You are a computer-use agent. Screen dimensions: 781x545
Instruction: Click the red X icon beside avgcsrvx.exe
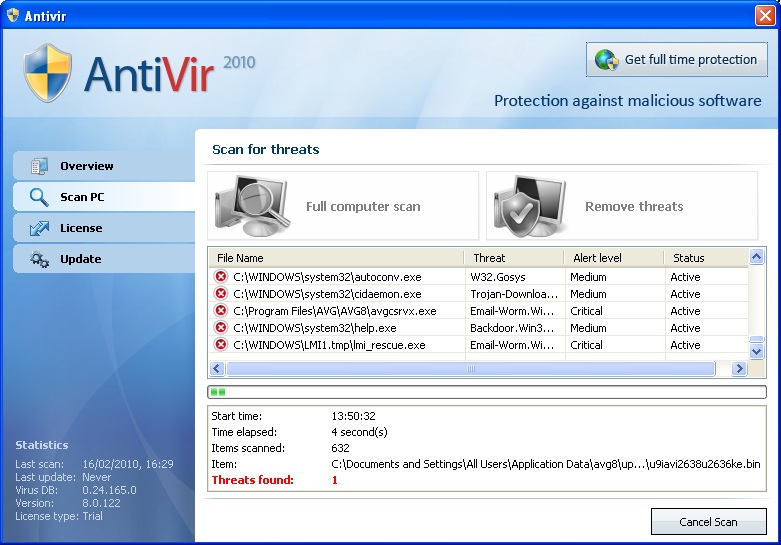point(221,310)
